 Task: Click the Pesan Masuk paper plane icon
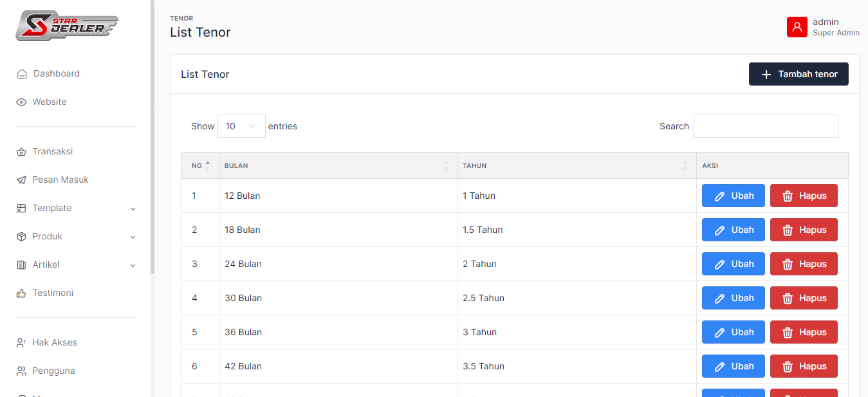click(x=21, y=180)
